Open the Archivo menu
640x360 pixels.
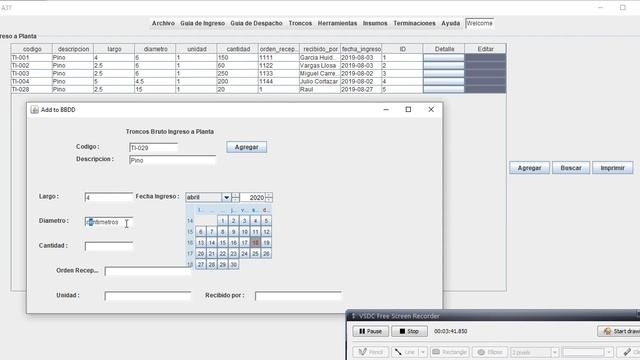163,23
